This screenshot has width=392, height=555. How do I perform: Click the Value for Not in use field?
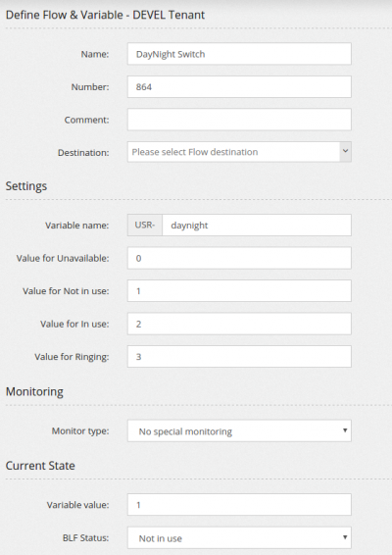239,291
